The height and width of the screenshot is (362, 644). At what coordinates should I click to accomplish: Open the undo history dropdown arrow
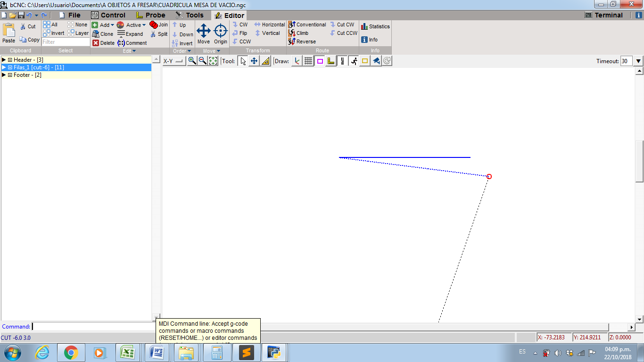tap(36, 15)
